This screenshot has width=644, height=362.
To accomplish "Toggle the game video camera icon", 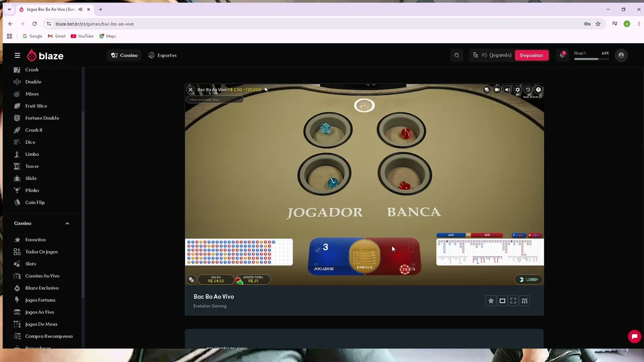I will [x=497, y=89].
